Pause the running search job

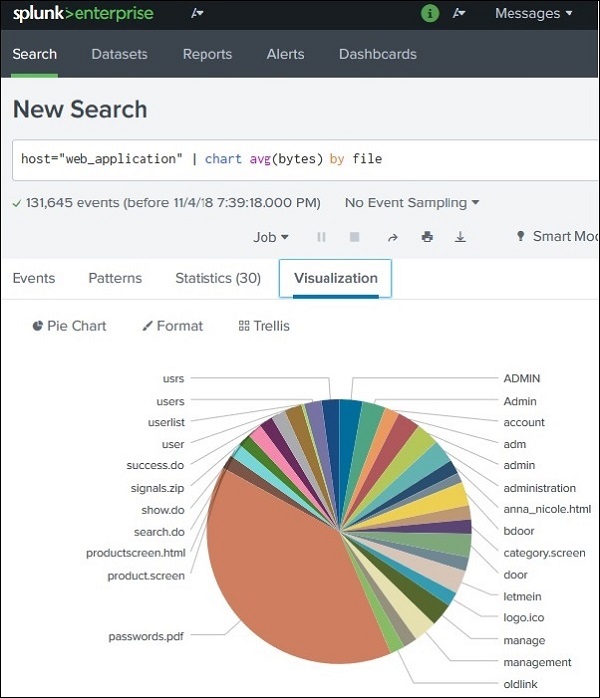click(x=322, y=237)
